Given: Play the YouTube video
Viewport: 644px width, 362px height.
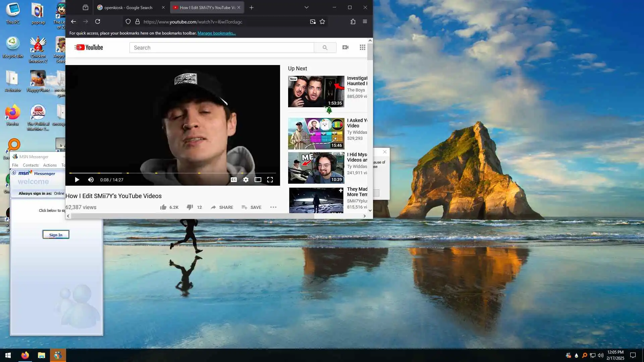Looking at the screenshot, I should pyautogui.click(x=77, y=180).
